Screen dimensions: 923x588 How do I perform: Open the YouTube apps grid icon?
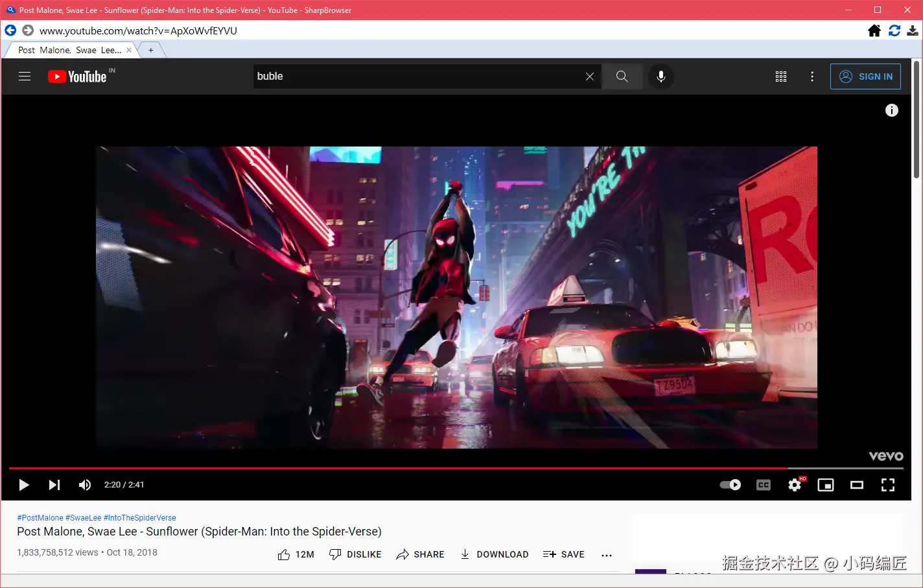[x=780, y=76]
